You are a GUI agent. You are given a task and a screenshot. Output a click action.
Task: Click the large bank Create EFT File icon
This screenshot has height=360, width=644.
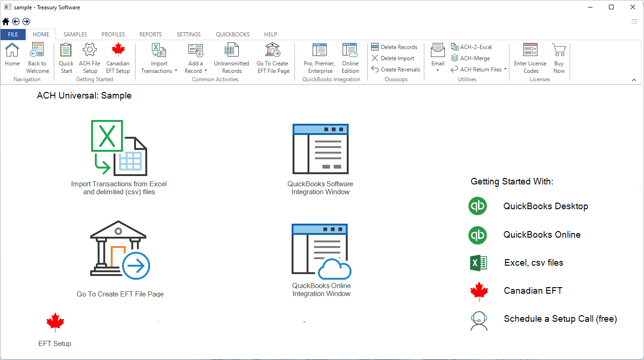(x=120, y=250)
